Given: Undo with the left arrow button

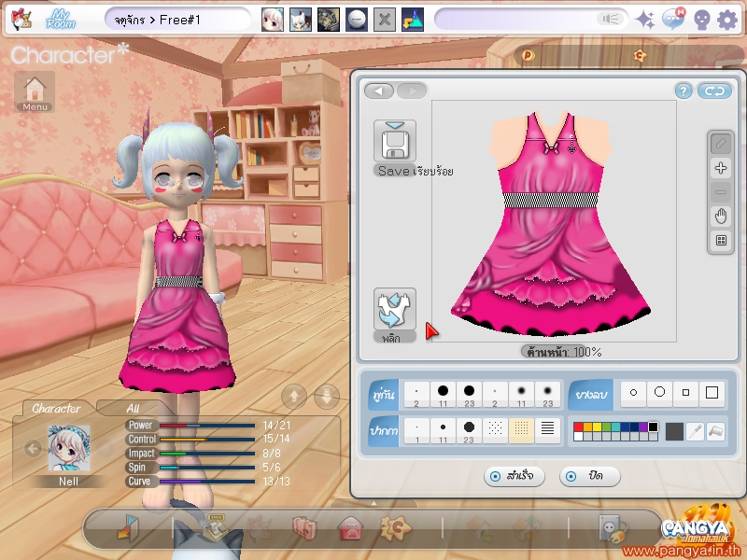Looking at the screenshot, I should 379,91.
